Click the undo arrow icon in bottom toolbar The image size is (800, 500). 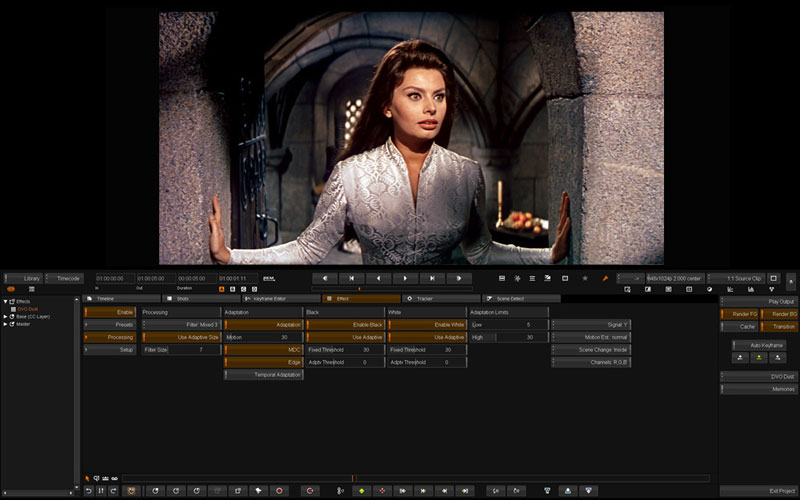coord(88,491)
